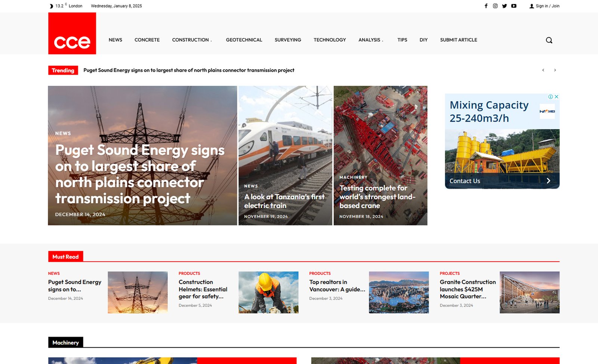Click MACHINERY category on crane article
The height and width of the screenshot is (364, 598).
click(353, 177)
